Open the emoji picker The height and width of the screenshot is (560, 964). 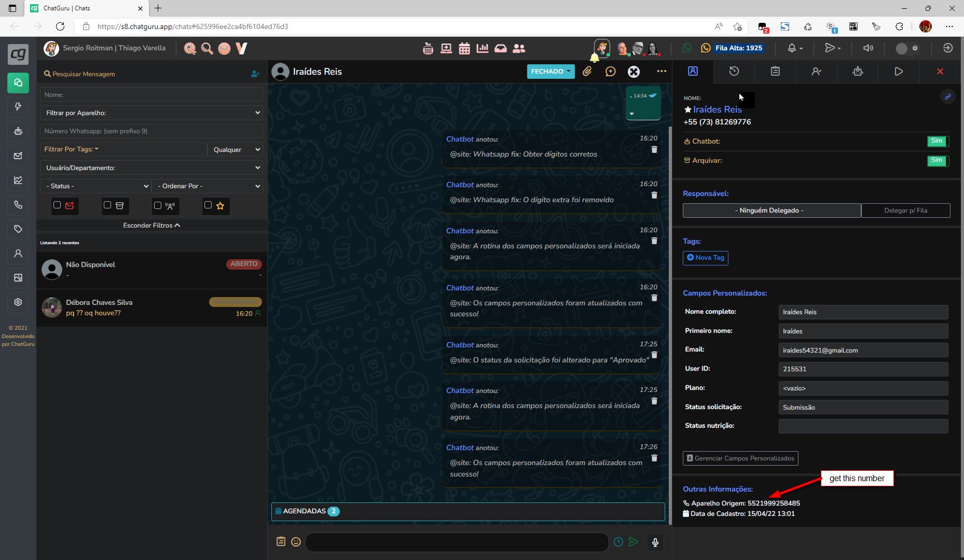(x=296, y=542)
